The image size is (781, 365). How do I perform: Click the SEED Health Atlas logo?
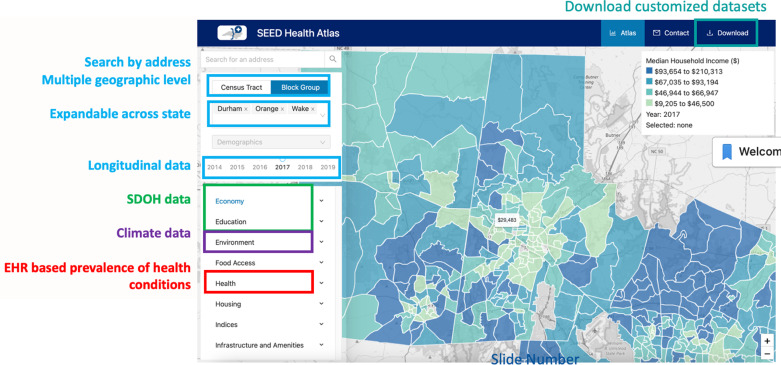pyautogui.click(x=232, y=33)
